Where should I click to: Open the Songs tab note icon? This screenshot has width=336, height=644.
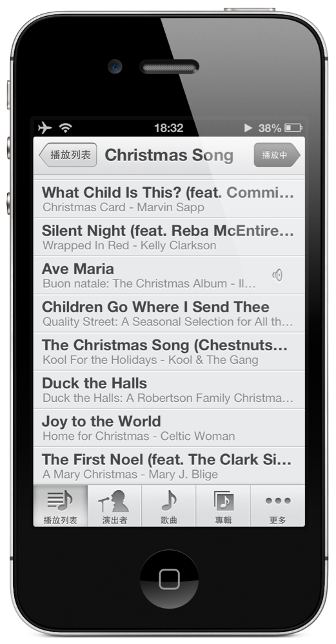pos(168,500)
